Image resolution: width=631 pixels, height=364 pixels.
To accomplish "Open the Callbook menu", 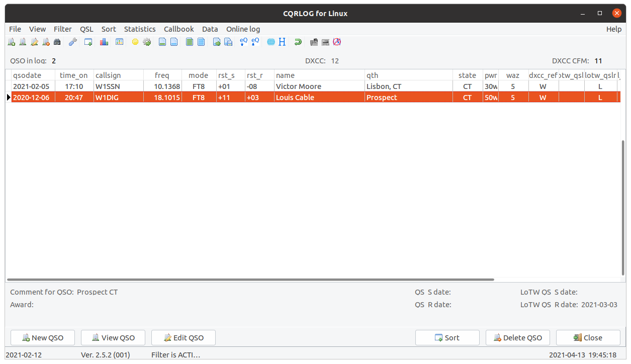I will click(179, 29).
